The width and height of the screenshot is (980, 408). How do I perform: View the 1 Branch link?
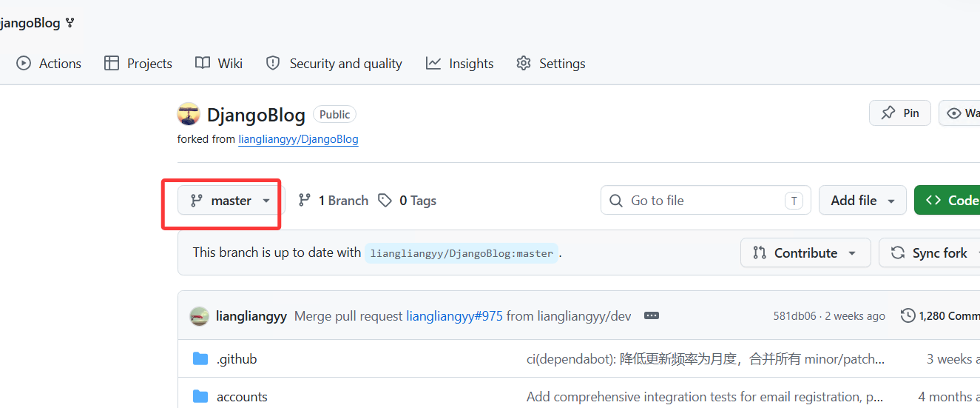(x=333, y=201)
